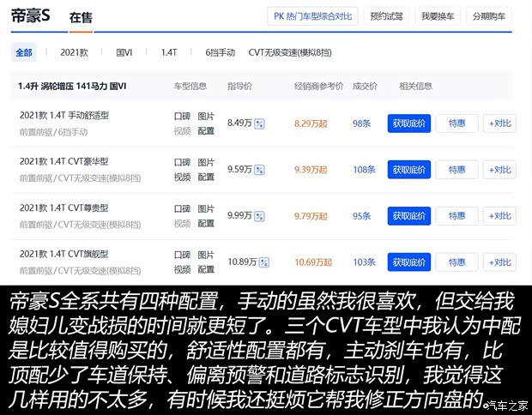Open 95条 transaction prices
532x415 pixels.
click(x=362, y=216)
